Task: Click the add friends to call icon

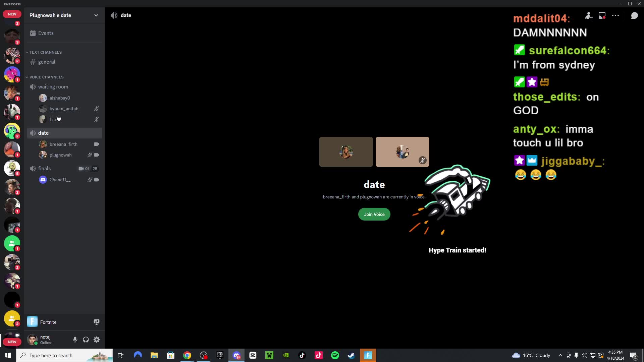Action: tap(589, 15)
